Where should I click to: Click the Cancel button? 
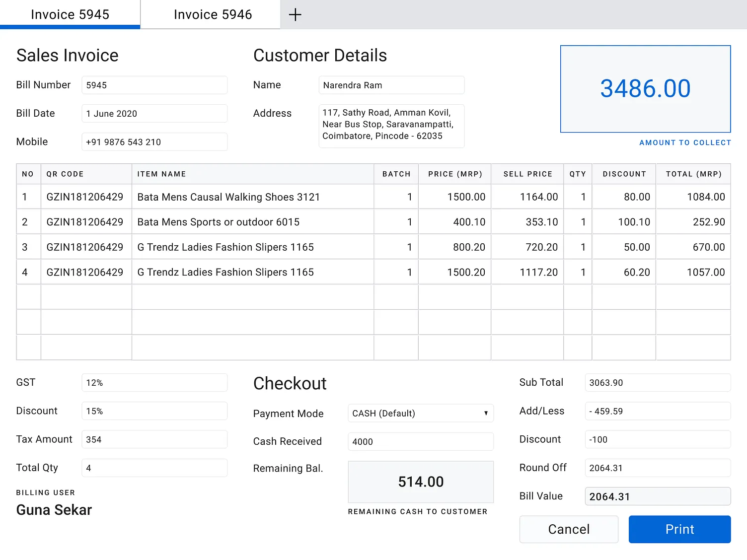coord(569,529)
